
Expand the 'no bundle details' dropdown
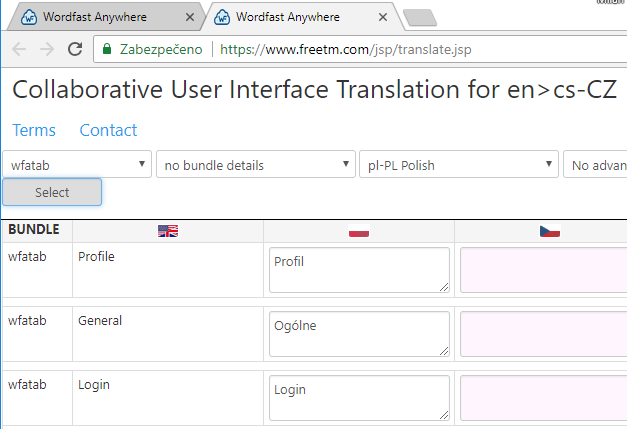pos(256,164)
